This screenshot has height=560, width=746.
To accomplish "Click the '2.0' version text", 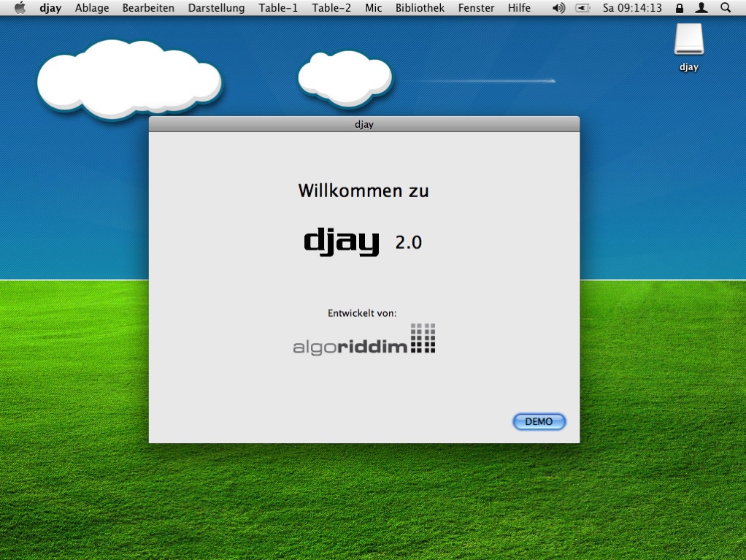I will pyautogui.click(x=409, y=242).
